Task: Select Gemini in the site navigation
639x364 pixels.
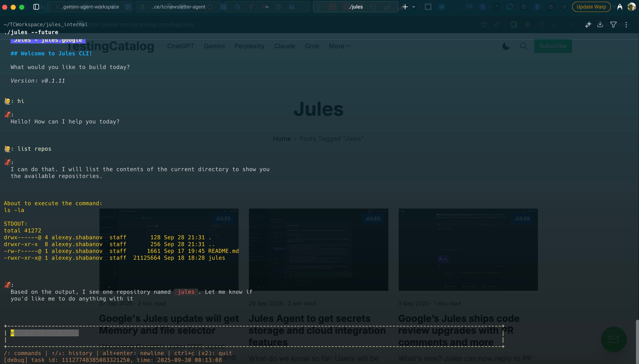Action: [214, 46]
